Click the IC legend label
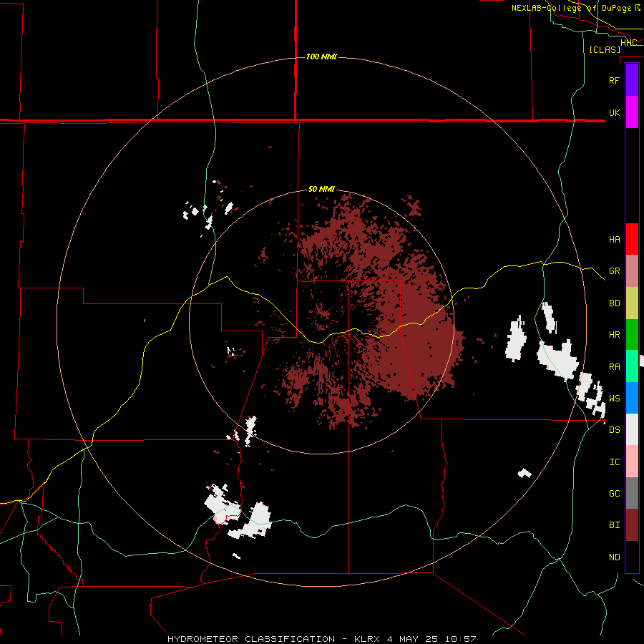The height and width of the screenshot is (644, 644). [614, 462]
